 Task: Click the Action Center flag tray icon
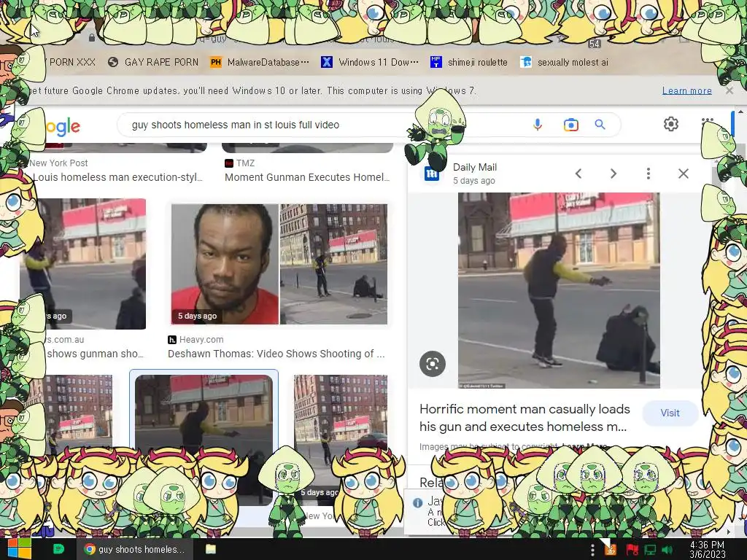point(632,550)
